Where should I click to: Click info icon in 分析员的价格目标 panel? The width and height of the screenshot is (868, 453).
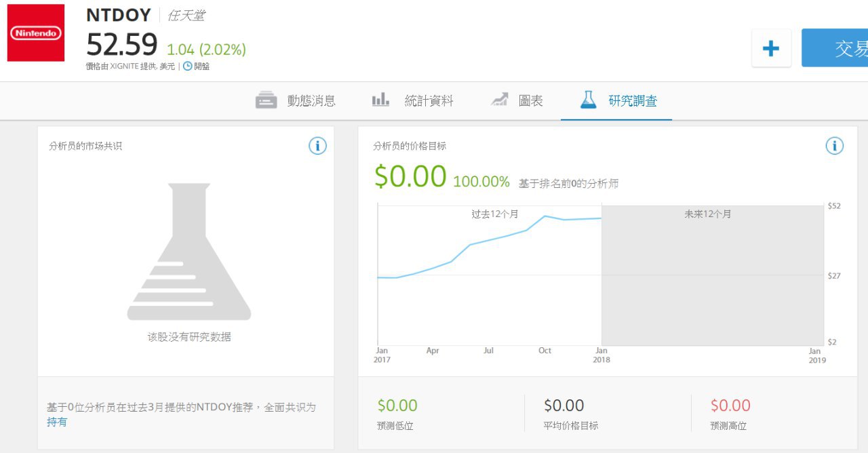click(x=834, y=146)
